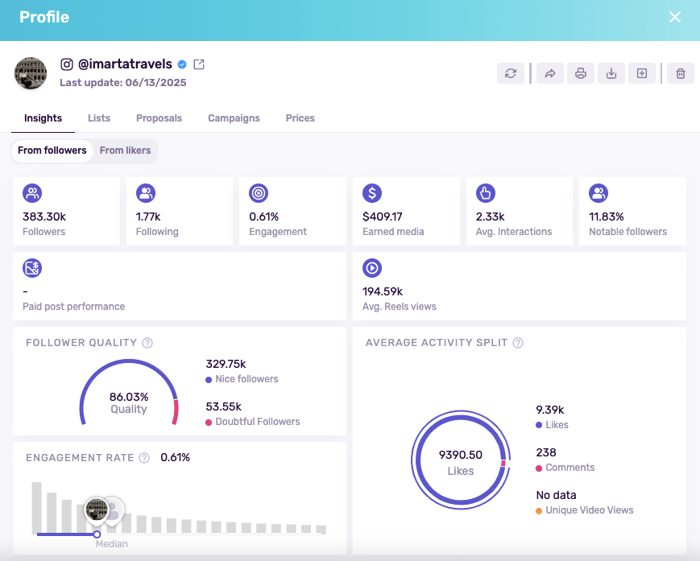
Task: Click the share profile arrow icon
Action: (x=549, y=73)
